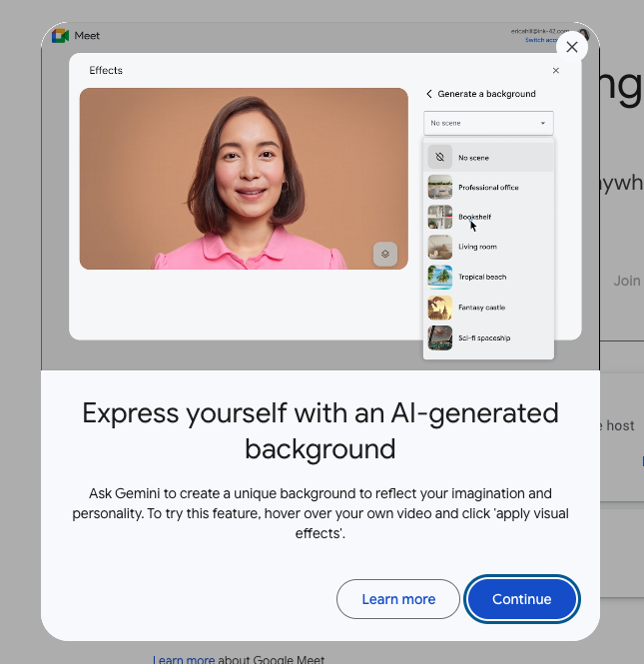Open the Learn more about Google Meet link

tap(184, 659)
